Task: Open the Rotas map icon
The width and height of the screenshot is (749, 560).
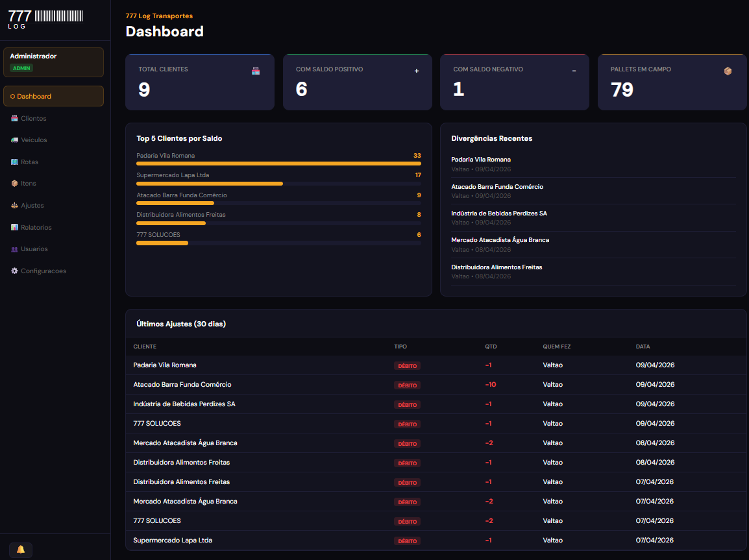Action: 14,162
